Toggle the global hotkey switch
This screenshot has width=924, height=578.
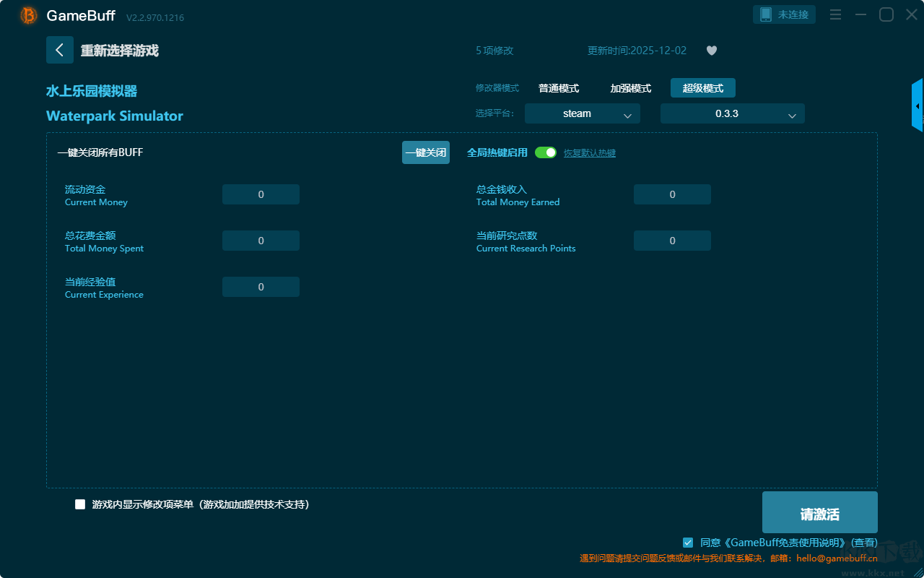(546, 152)
